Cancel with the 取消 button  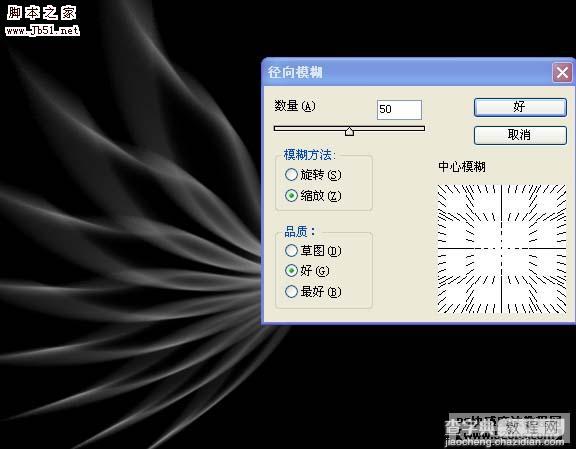point(520,135)
